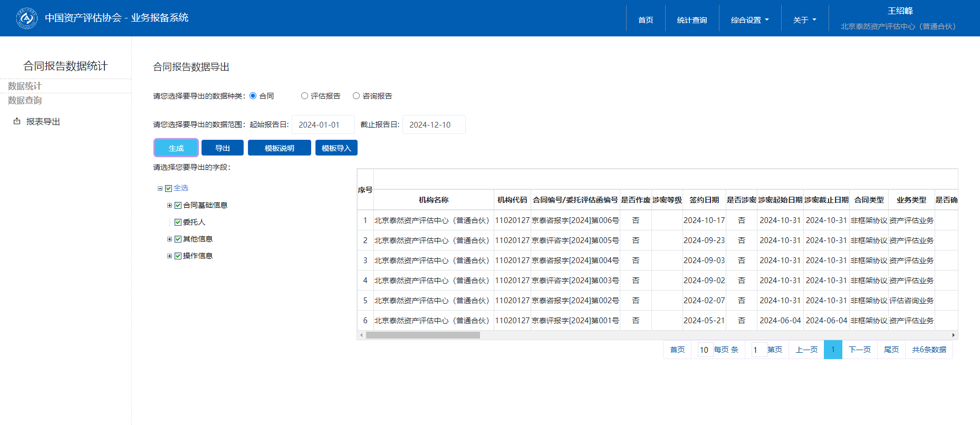980x425 pixels.
Task: Expand the 其他信息 tree node
Action: [x=169, y=239]
